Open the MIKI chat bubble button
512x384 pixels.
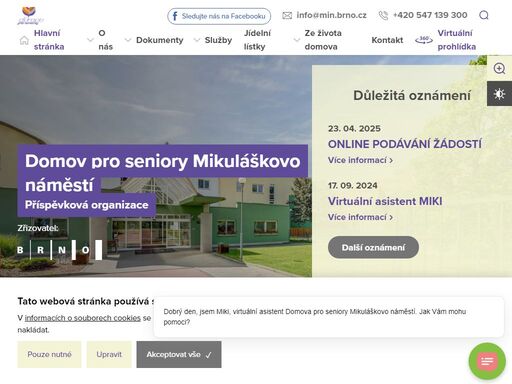click(487, 361)
